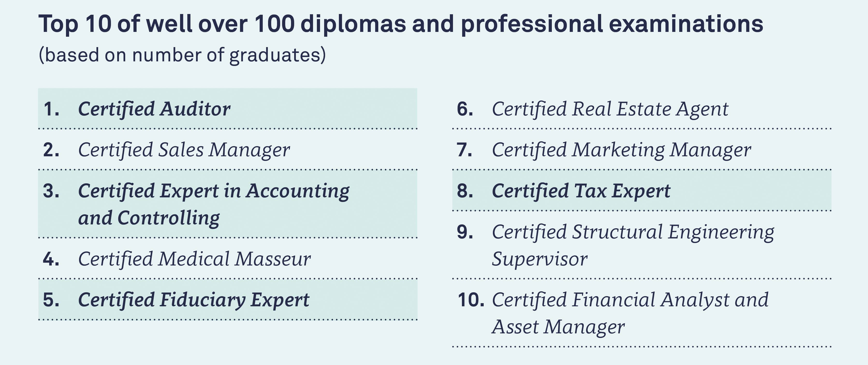Click the rank number '6.'

(x=465, y=109)
